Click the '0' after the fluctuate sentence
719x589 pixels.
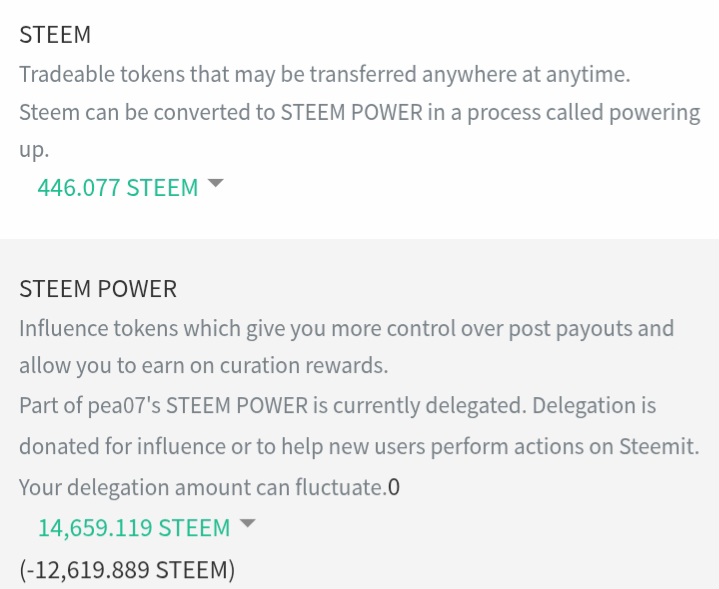(x=394, y=488)
